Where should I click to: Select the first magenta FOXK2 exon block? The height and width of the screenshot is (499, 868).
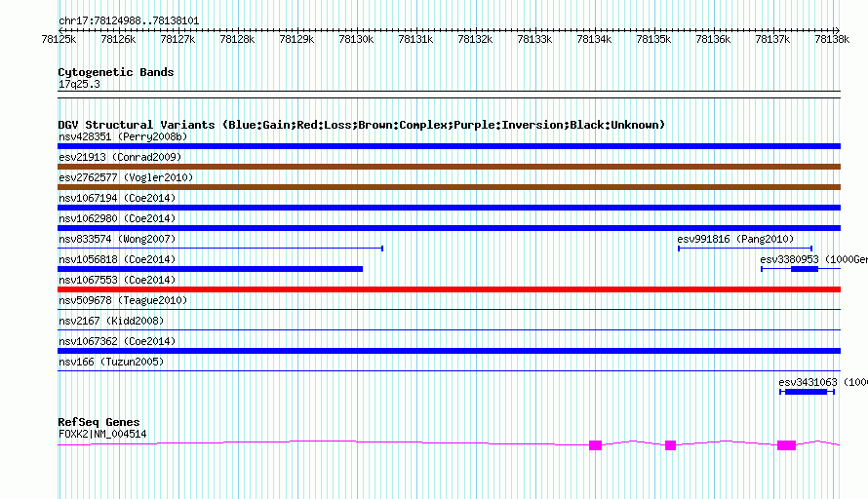[x=595, y=445]
